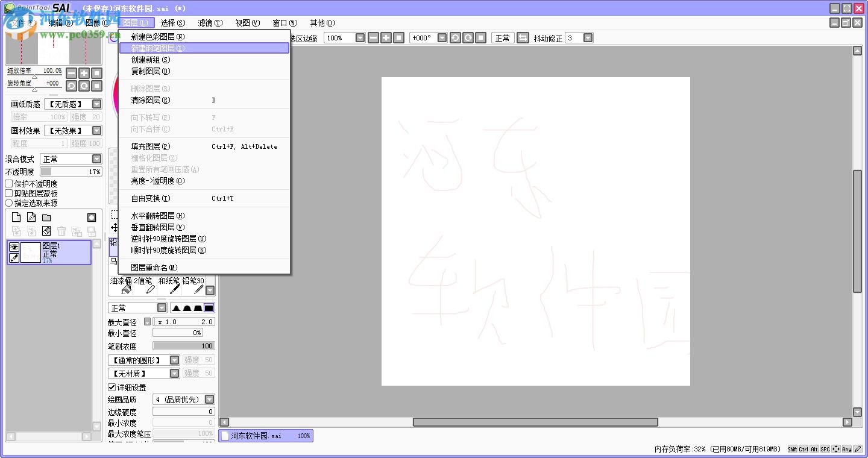Choose 新建钢笔图层 menu item
The height and width of the screenshot is (458, 868).
pos(204,48)
